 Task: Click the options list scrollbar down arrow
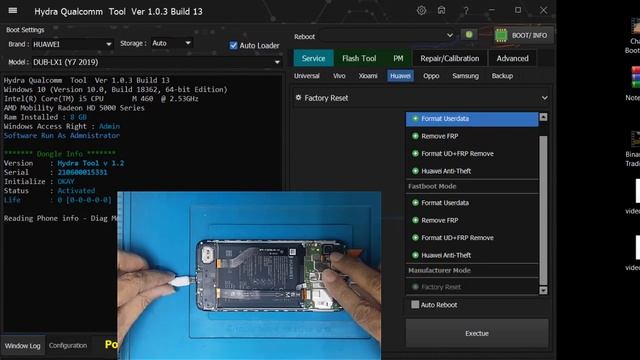coord(543,291)
